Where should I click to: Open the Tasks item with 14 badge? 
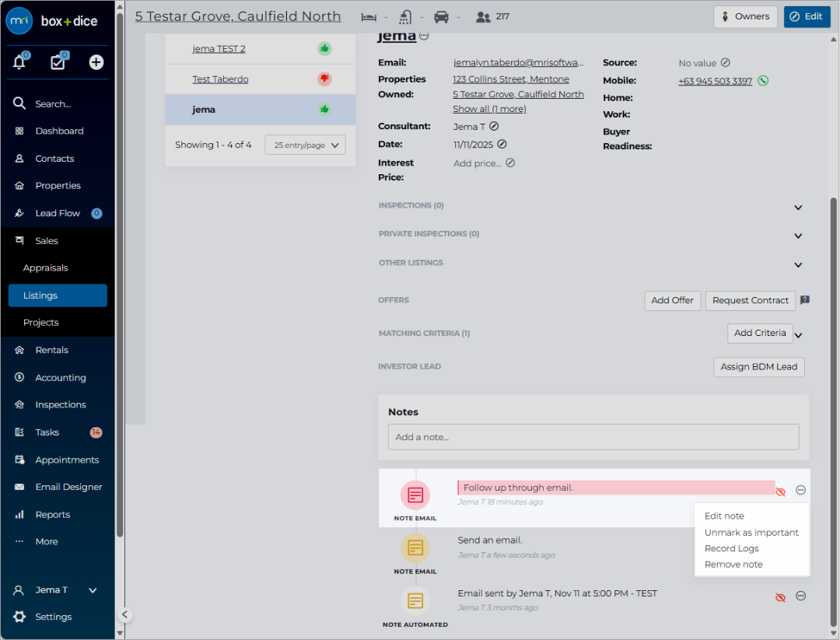pos(58,432)
